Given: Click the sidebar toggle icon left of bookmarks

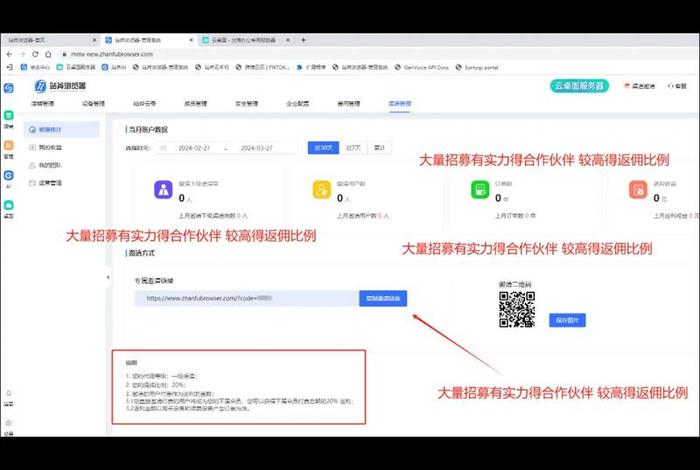Looking at the screenshot, I should [x=9, y=67].
